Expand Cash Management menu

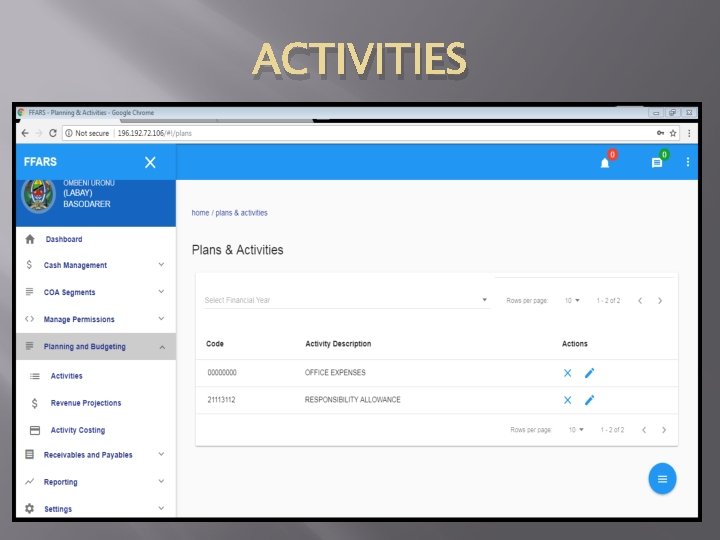coord(161,264)
